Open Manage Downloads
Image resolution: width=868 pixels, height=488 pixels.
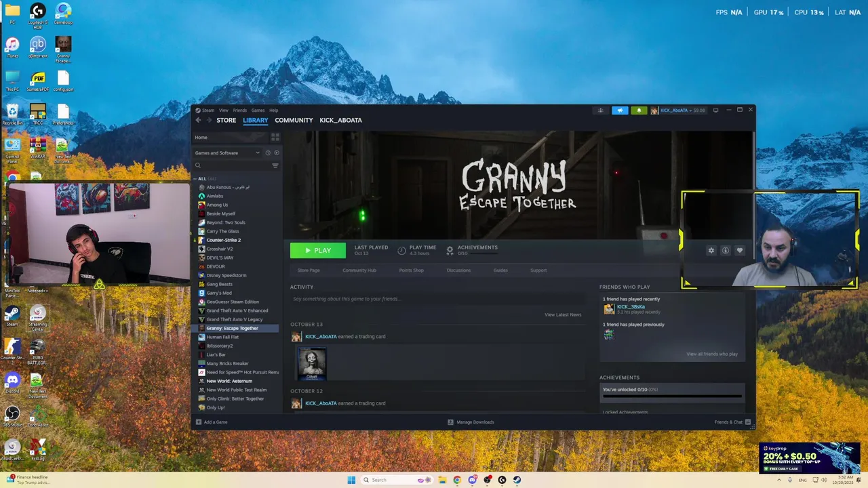(471, 422)
